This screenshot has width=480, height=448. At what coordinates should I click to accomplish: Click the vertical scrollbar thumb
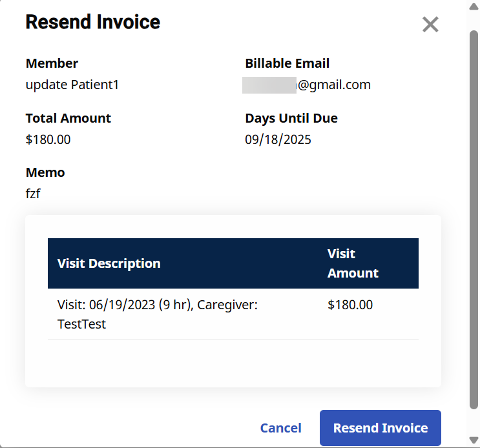(x=474, y=219)
